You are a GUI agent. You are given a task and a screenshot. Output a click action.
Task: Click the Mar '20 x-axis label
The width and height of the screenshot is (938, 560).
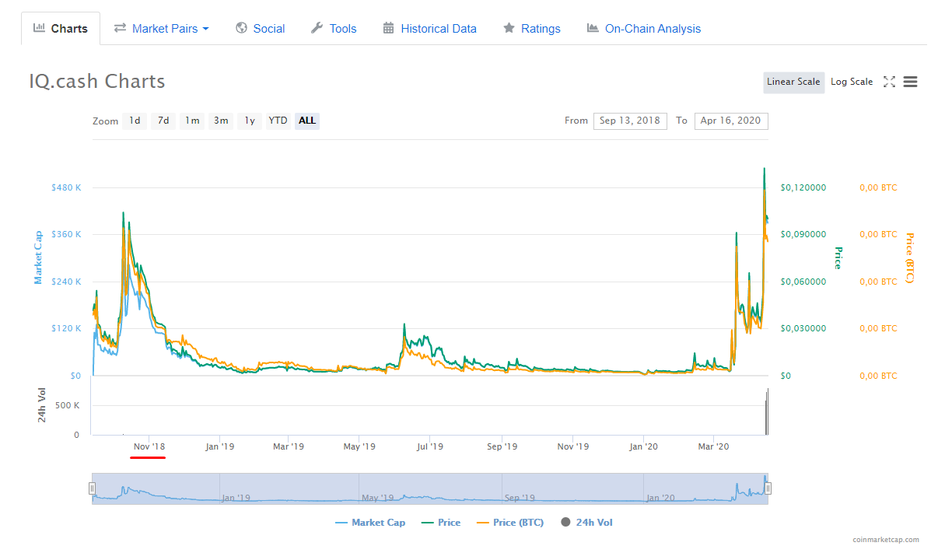coord(714,446)
